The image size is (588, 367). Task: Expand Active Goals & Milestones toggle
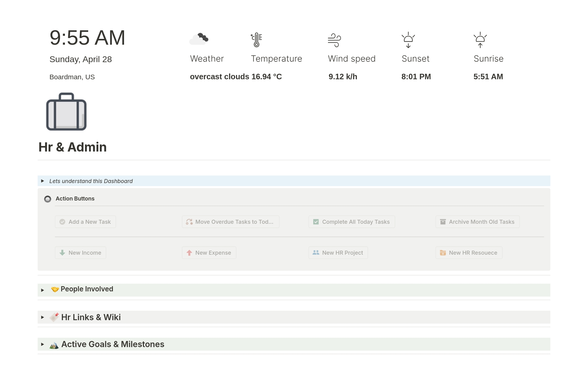43,344
